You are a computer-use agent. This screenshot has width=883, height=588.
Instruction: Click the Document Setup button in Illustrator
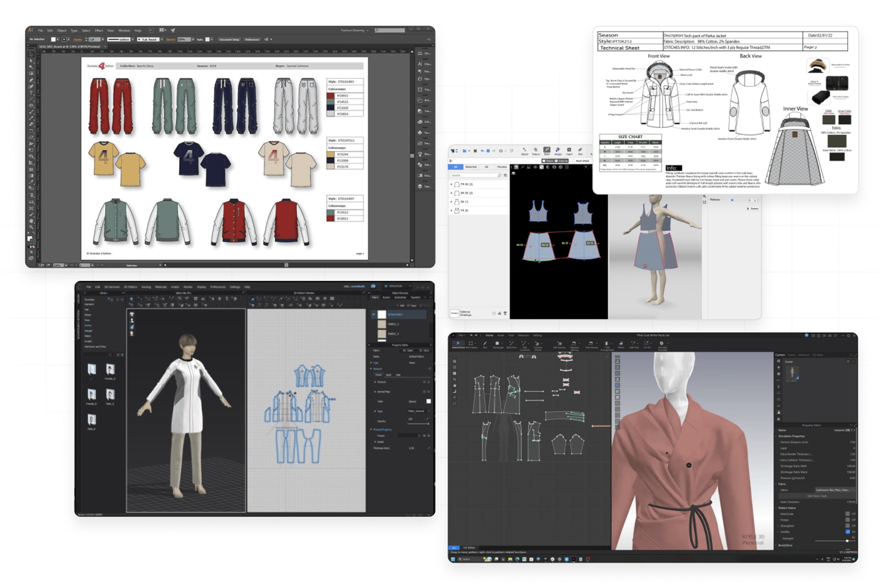tap(229, 39)
